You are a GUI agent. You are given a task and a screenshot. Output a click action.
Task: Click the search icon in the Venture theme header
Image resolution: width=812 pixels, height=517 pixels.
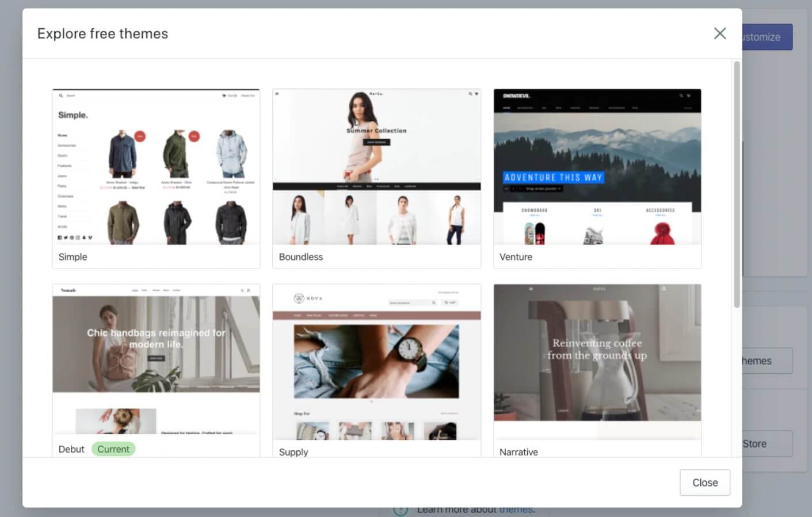[681, 95]
